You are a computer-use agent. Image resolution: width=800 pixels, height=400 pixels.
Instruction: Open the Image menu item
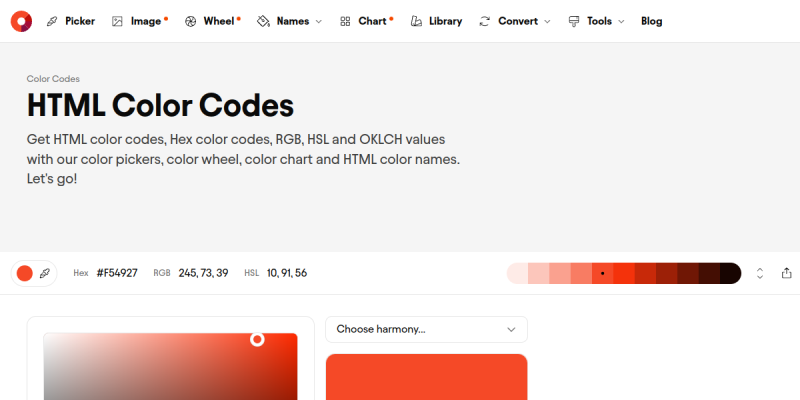coord(146,21)
